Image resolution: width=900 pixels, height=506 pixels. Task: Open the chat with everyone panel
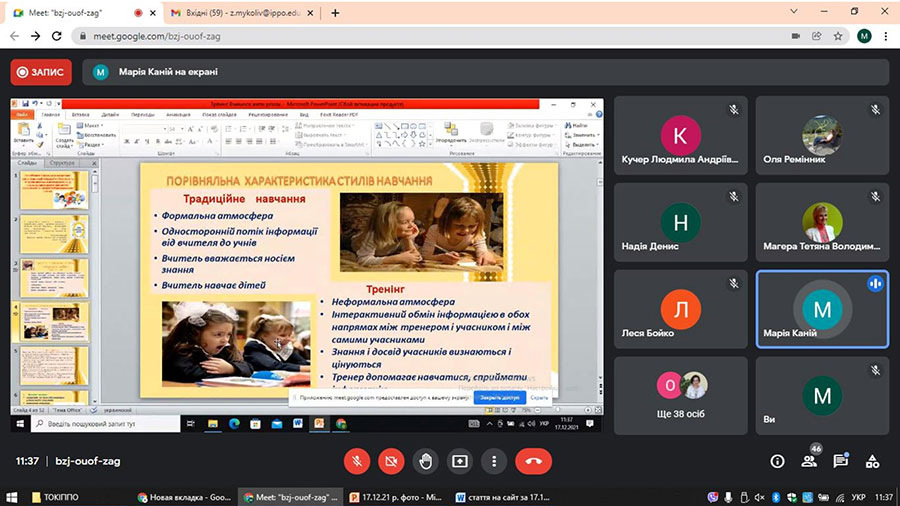(x=840, y=461)
